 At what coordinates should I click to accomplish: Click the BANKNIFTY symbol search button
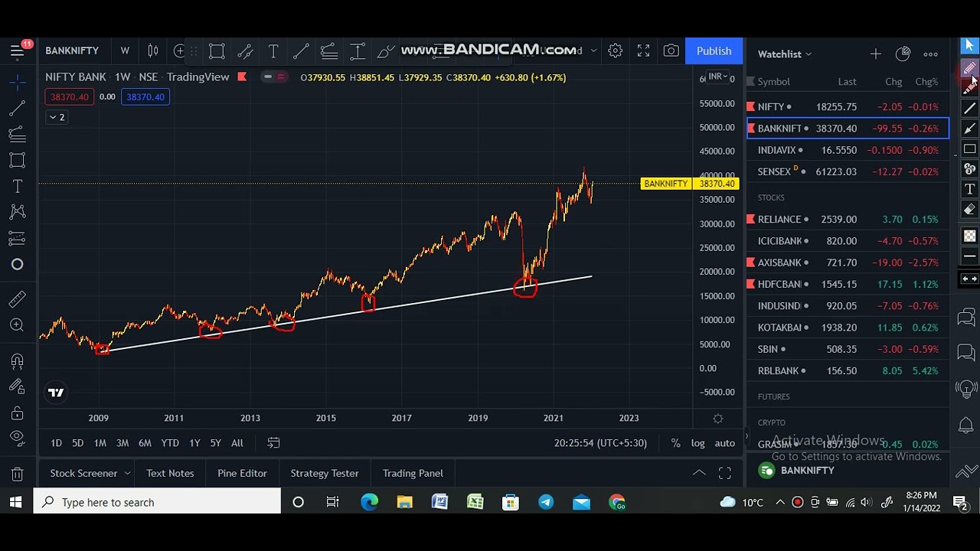72,51
